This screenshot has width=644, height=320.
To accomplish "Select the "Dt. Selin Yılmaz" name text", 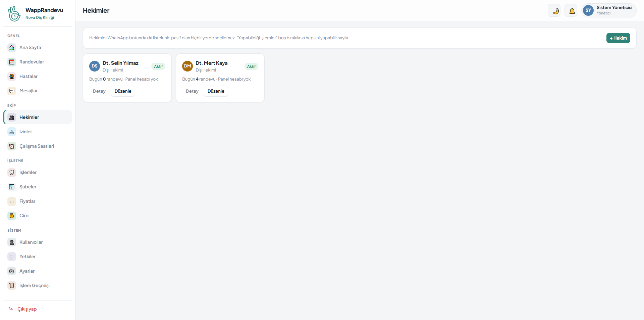I will (x=120, y=63).
